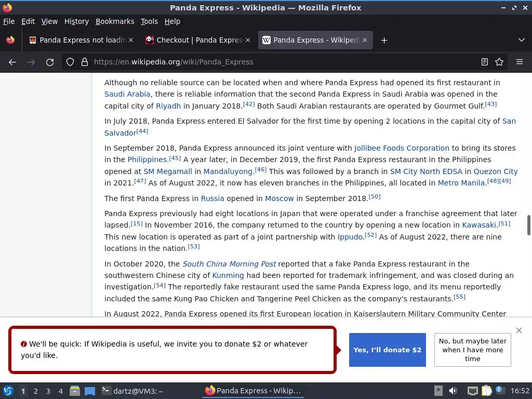The width and height of the screenshot is (532, 399).
Task: Focus the Firefox taskbar entry
Action: click(254, 391)
